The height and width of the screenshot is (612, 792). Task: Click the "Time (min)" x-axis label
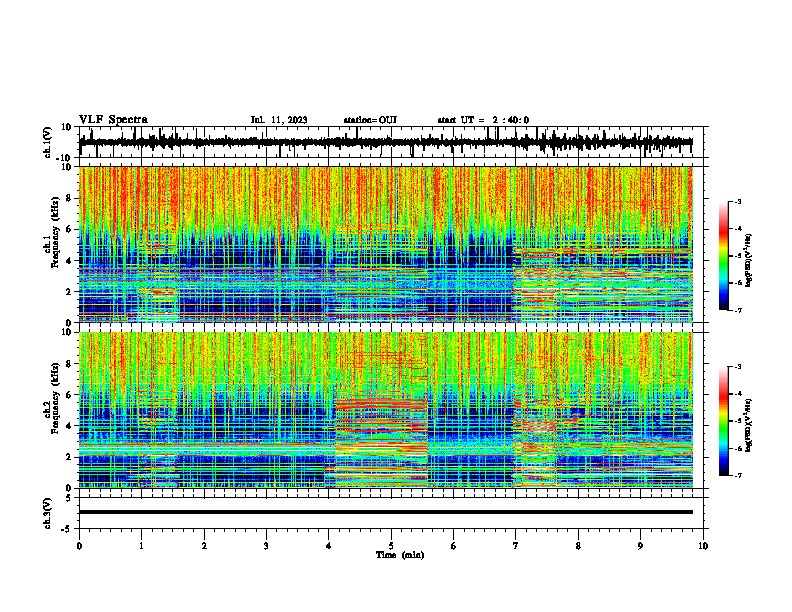[x=400, y=555]
